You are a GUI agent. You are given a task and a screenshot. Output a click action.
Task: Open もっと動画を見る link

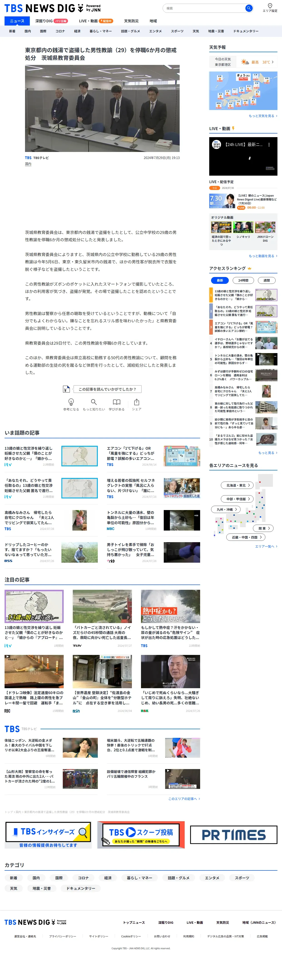pos(263,256)
